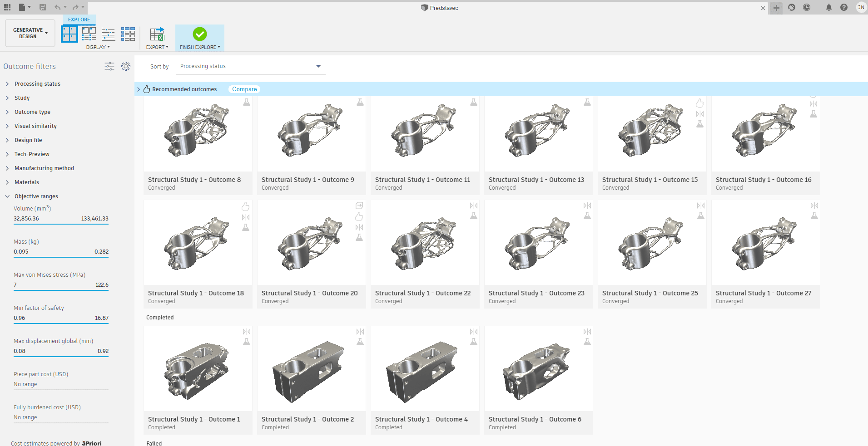Open the job status clock icon
The width and height of the screenshot is (868, 446).
click(x=807, y=7)
